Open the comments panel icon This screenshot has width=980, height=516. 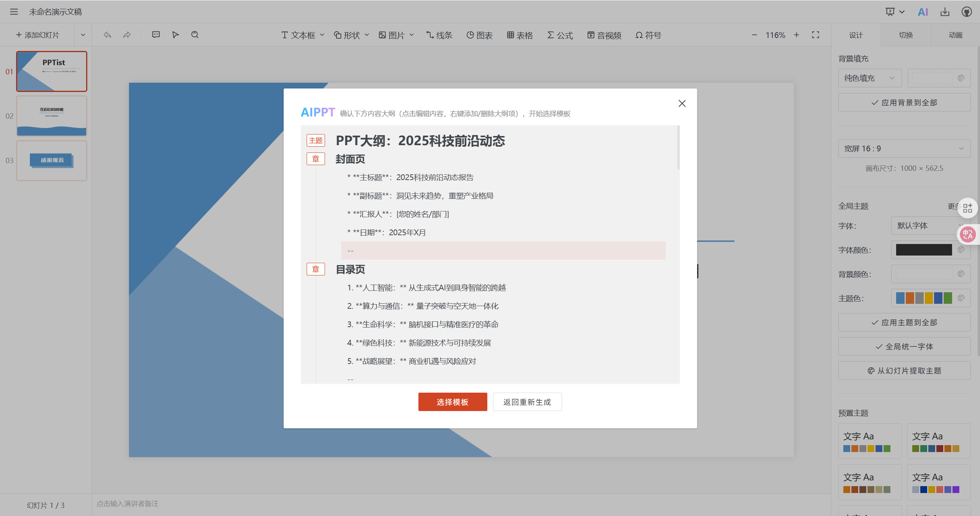[156, 35]
